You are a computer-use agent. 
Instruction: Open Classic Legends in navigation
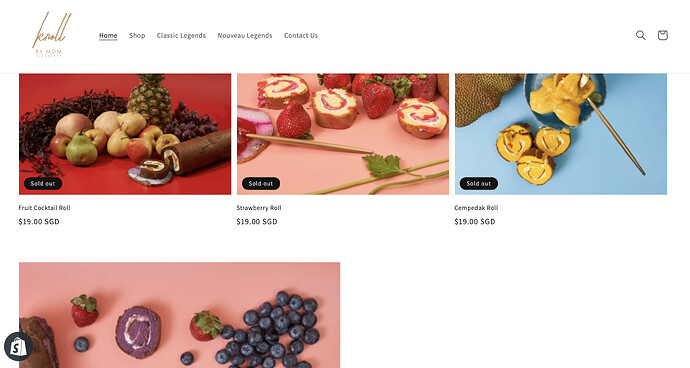(x=181, y=36)
